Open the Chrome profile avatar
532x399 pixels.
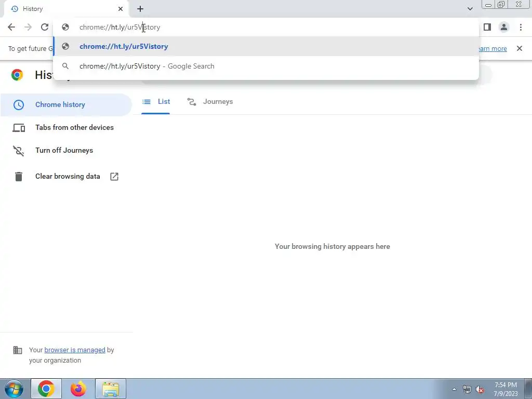click(x=504, y=27)
